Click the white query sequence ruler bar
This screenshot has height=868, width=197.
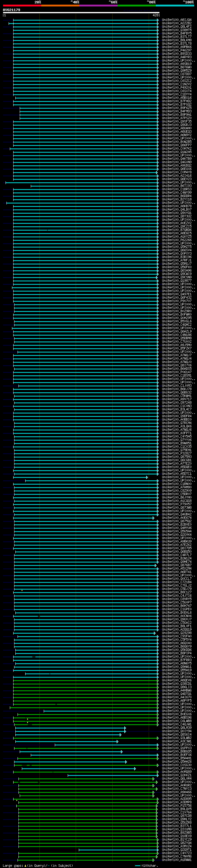coord(81,13)
